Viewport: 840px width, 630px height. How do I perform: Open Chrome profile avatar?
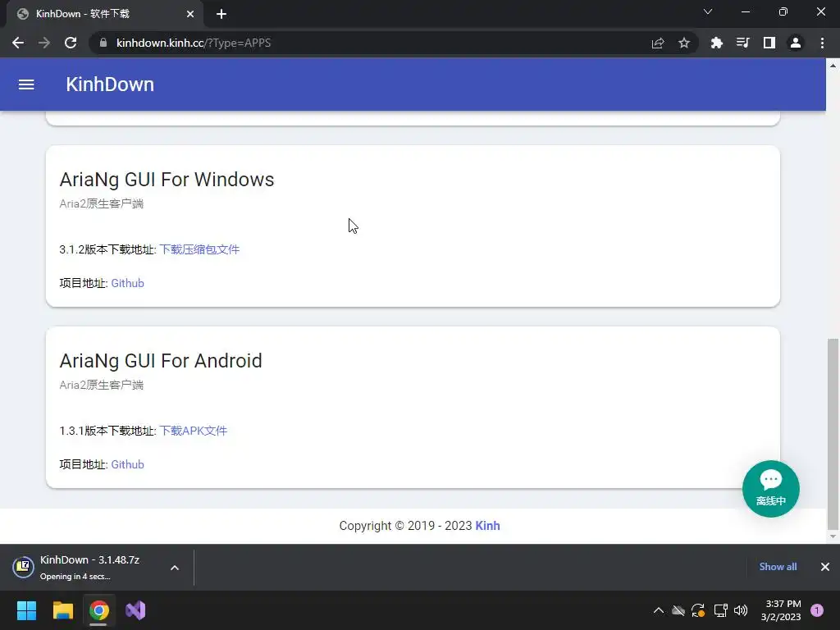[x=796, y=43]
